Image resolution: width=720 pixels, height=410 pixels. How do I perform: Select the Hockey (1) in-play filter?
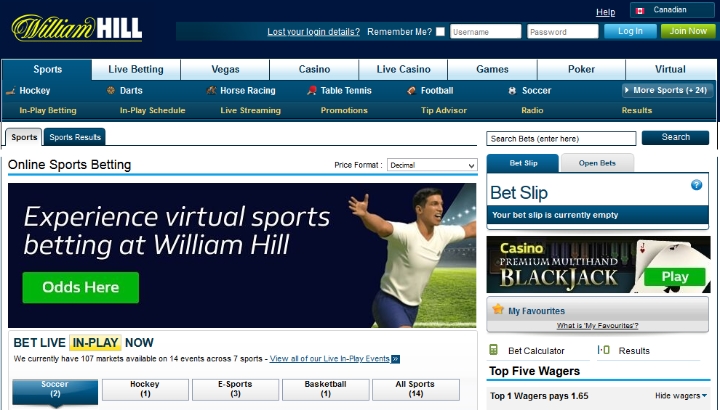[145, 389]
